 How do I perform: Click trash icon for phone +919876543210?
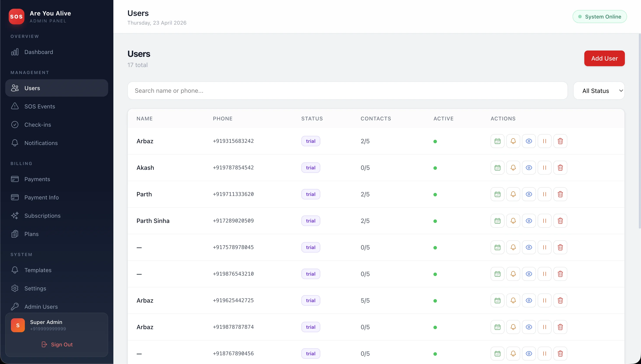click(560, 274)
